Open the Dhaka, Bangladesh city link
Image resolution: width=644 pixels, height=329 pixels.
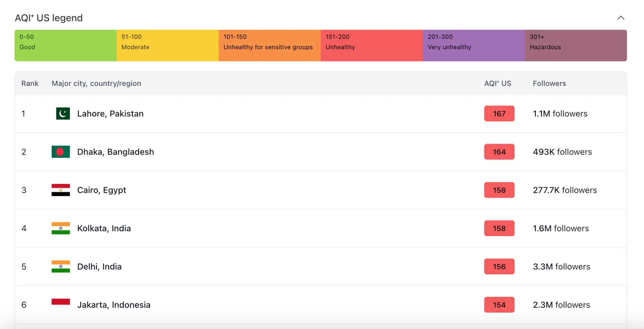[x=116, y=152]
